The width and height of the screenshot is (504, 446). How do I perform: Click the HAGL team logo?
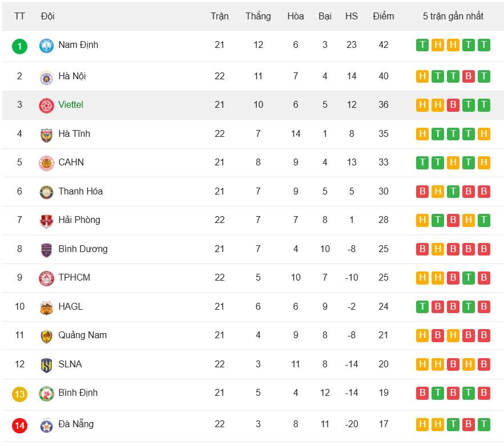[x=46, y=307]
